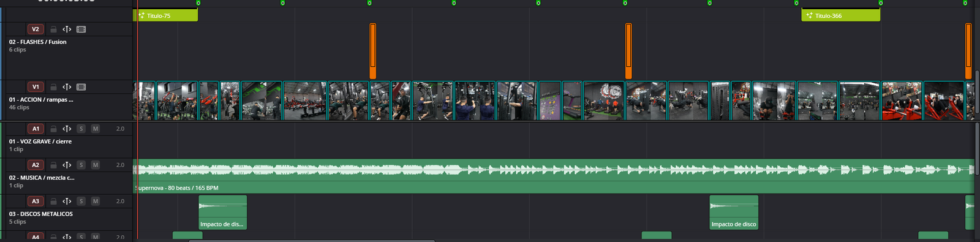Lock the V1 ACCION / rampas track
The width and height of the screenshot is (980, 242).
tap(53, 87)
